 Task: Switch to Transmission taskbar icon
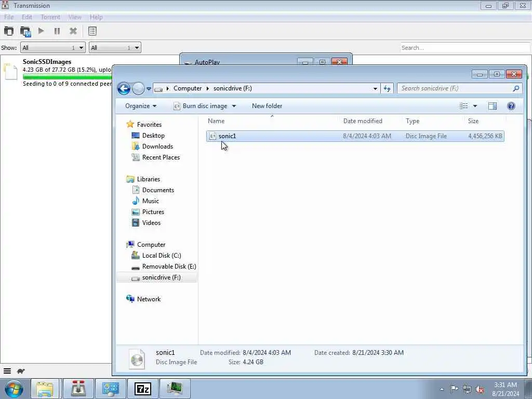pos(78,389)
